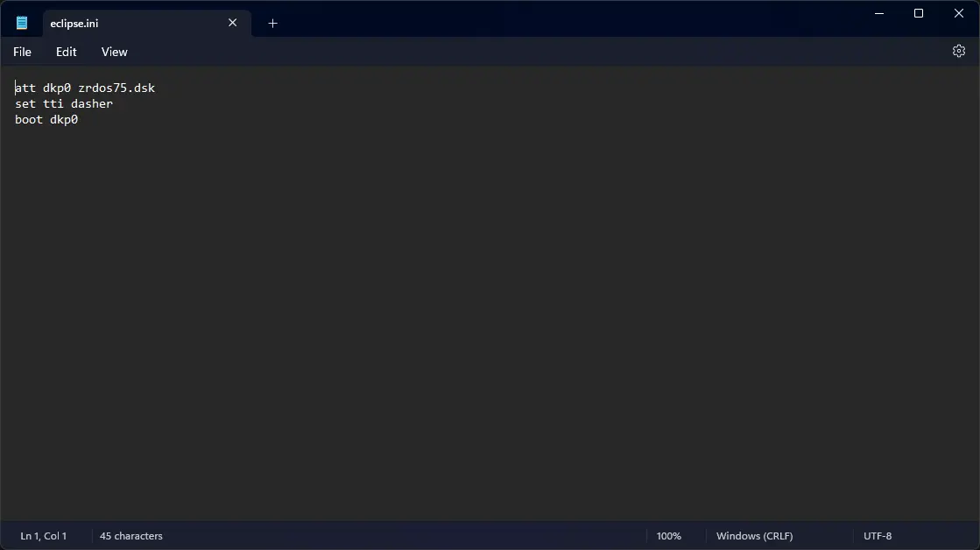This screenshot has height=550, width=980.
Task: Click the Ln 1, Col 1 position indicator
Action: 44,536
